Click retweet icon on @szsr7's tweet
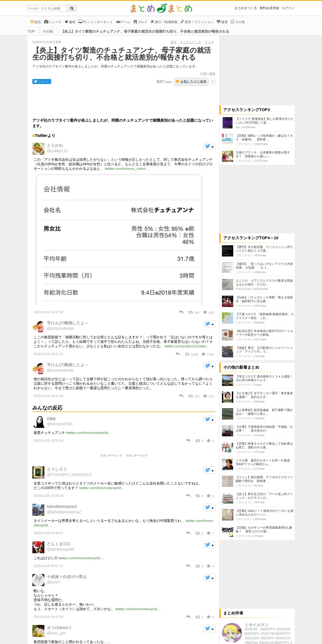 click(x=198, y=617)
